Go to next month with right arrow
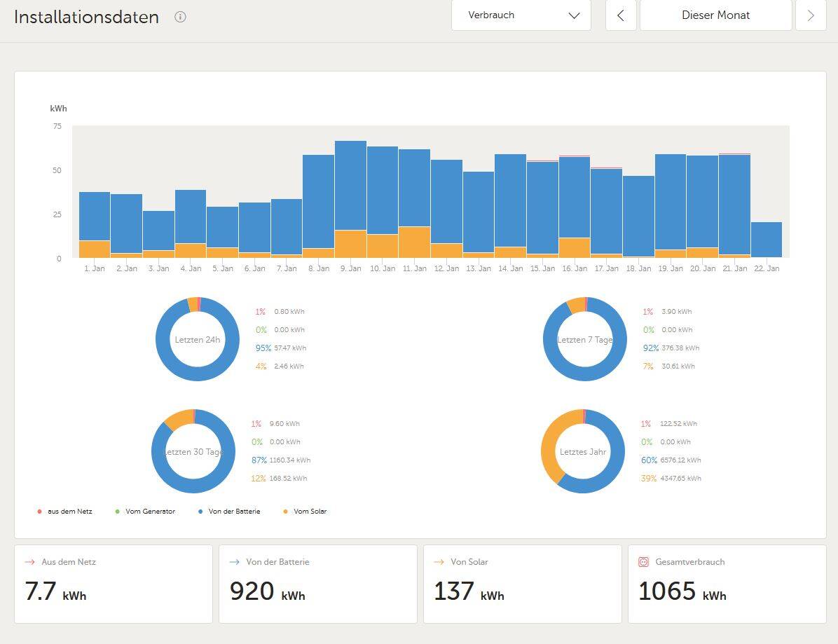838x644 pixels. click(x=811, y=15)
